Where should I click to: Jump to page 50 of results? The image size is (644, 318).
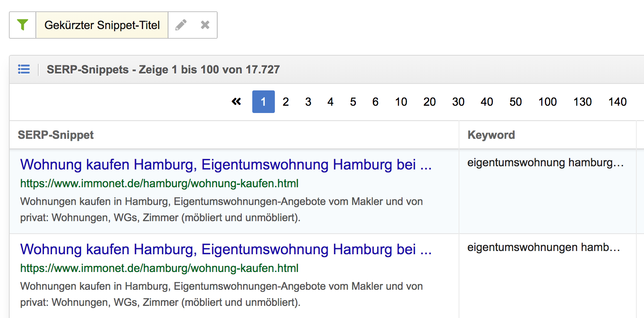[515, 102]
